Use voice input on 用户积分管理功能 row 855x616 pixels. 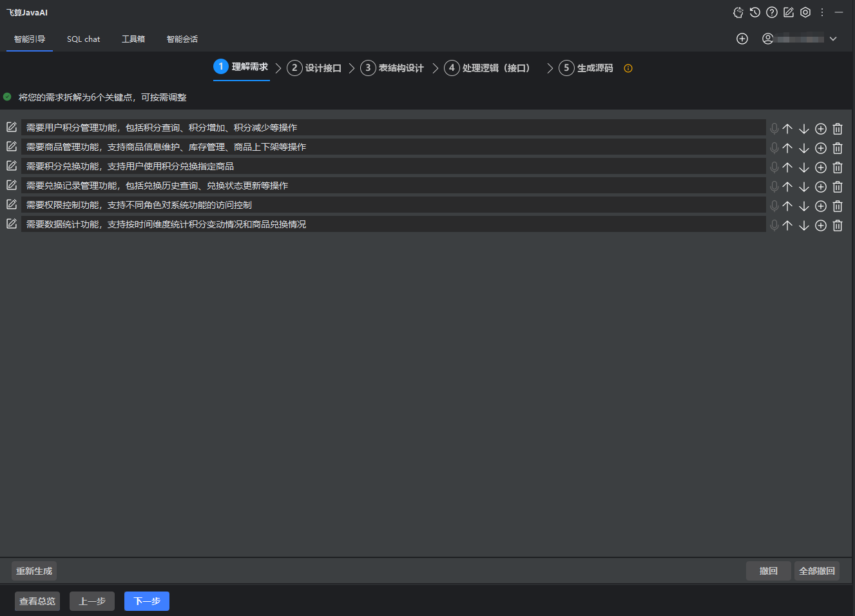coord(774,129)
